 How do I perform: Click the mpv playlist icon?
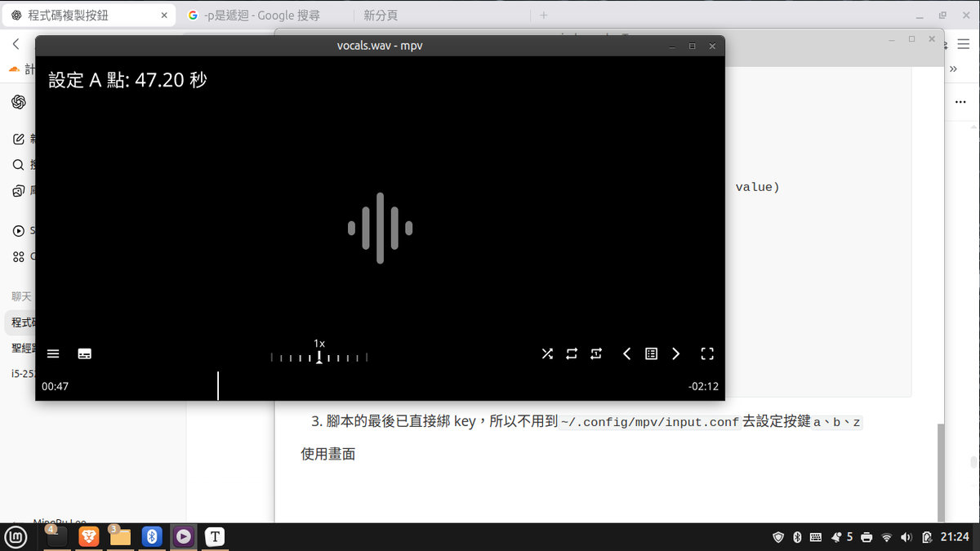pos(650,353)
